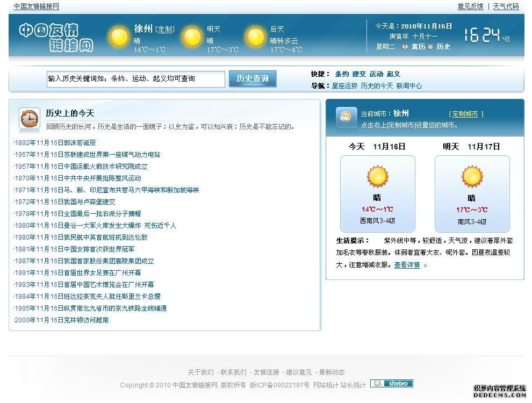Click the sun icon in today's forecast card
532x403 pixels.
click(377, 176)
